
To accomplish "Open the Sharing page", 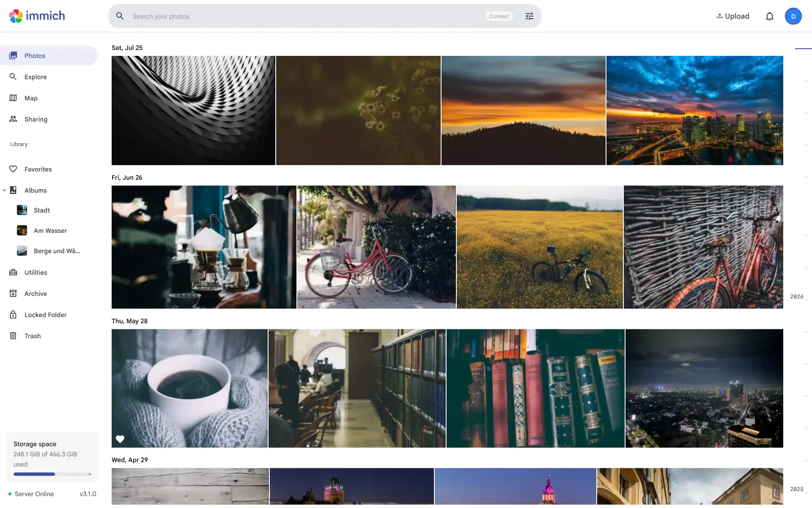I will coord(49,119).
